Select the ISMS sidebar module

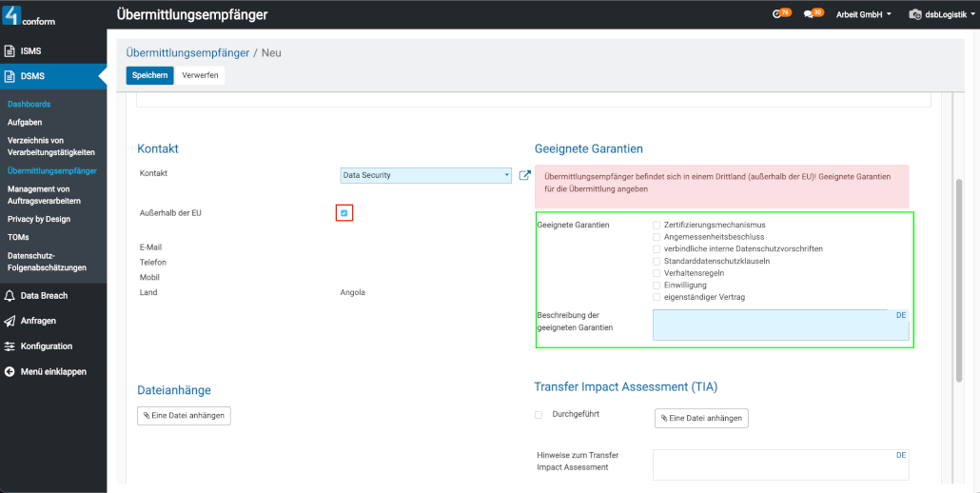[x=31, y=50]
